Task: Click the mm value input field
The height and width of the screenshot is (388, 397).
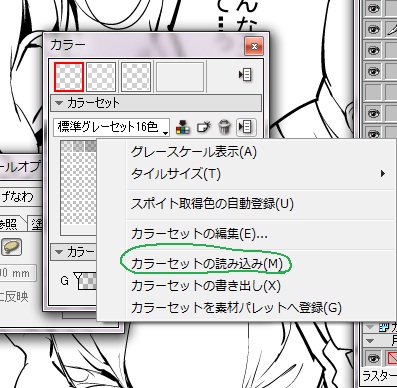Action: click(17, 274)
